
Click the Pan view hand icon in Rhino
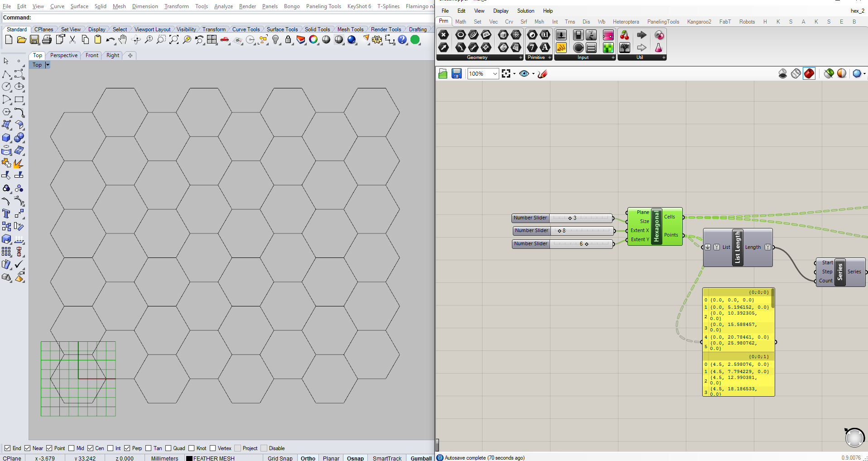click(x=123, y=39)
